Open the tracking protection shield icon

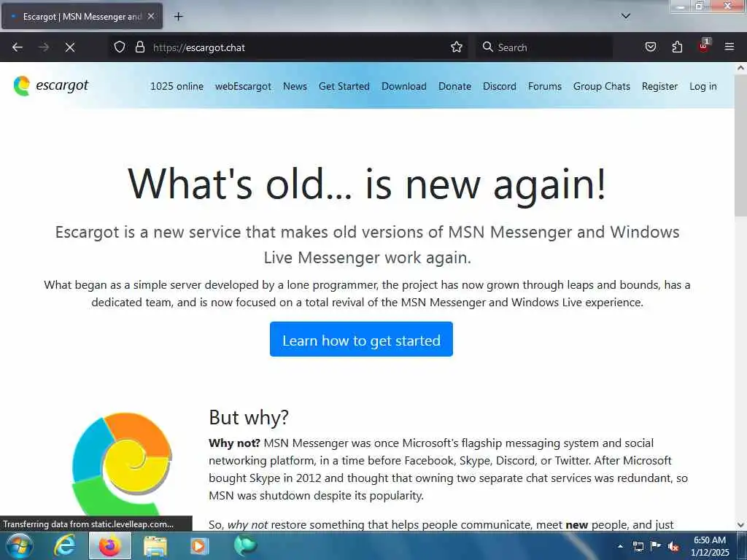point(120,47)
